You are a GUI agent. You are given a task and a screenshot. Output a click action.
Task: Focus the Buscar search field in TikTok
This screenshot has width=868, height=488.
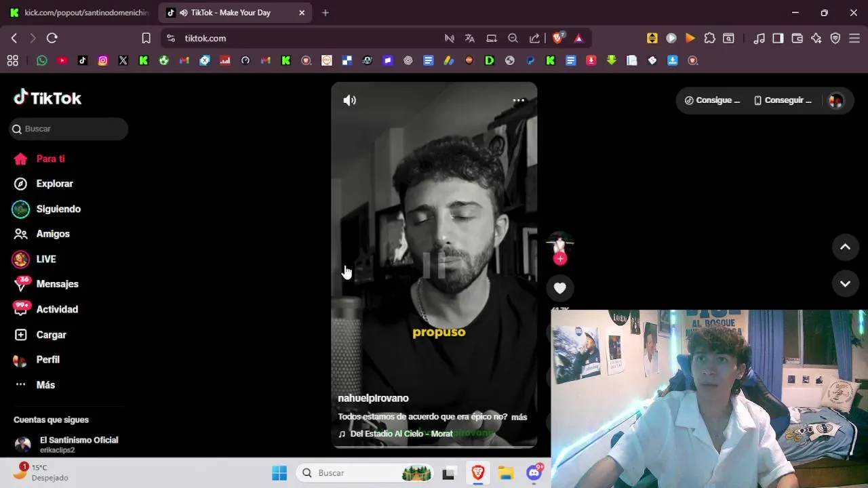68,129
